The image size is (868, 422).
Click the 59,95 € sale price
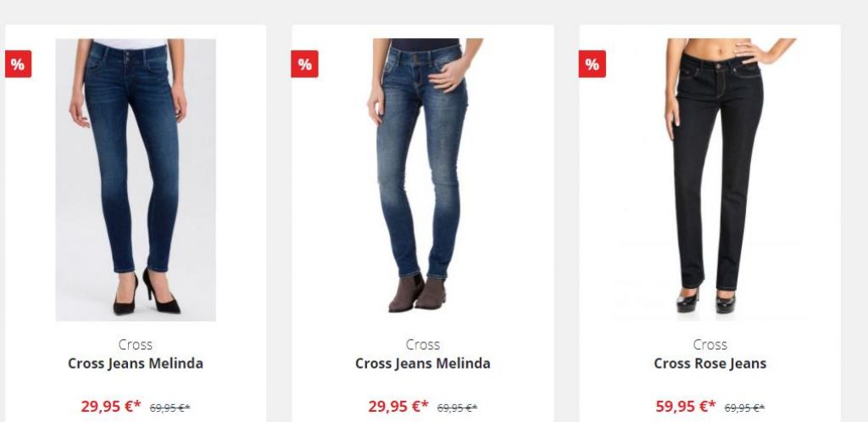(x=685, y=407)
